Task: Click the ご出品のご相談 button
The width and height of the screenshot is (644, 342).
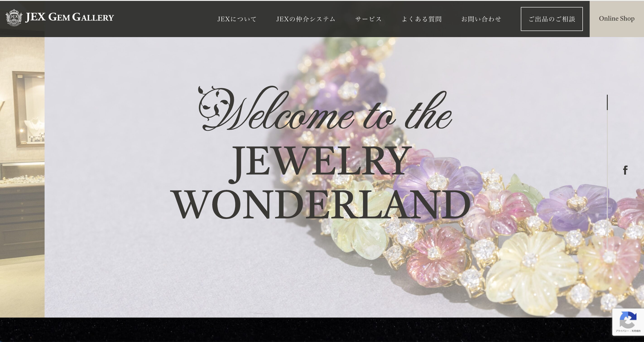Action: tap(552, 19)
